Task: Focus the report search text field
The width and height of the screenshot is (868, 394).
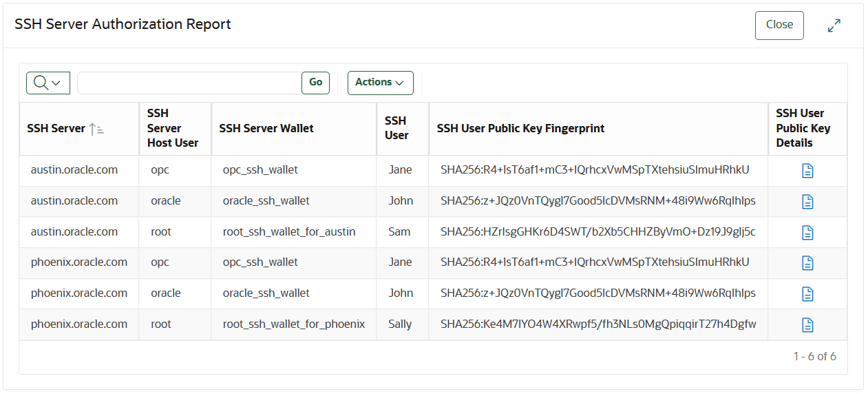Action: (x=189, y=83)
